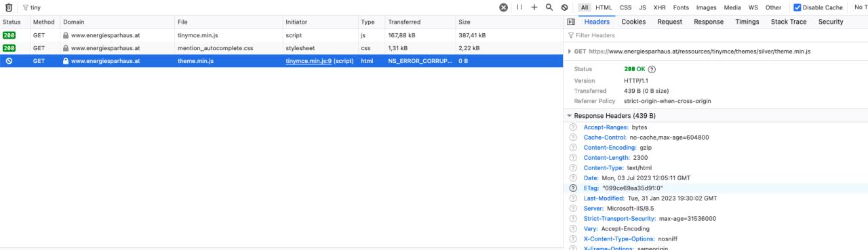Open help icon next to Server header
Viewport: 868px width, 250px height.
pyautogui.click(x=573, y=208)
